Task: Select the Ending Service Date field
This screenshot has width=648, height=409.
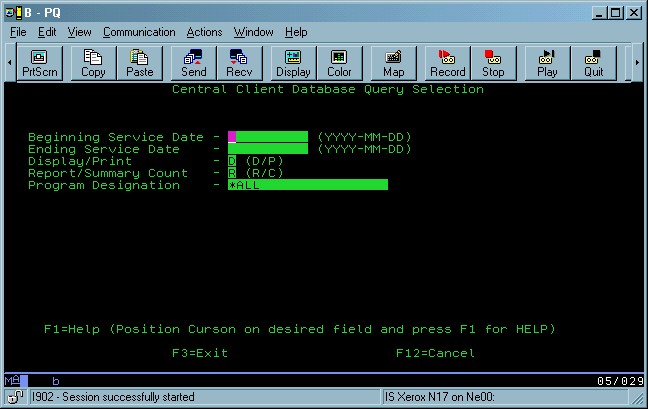Action: tap(268, 149)
